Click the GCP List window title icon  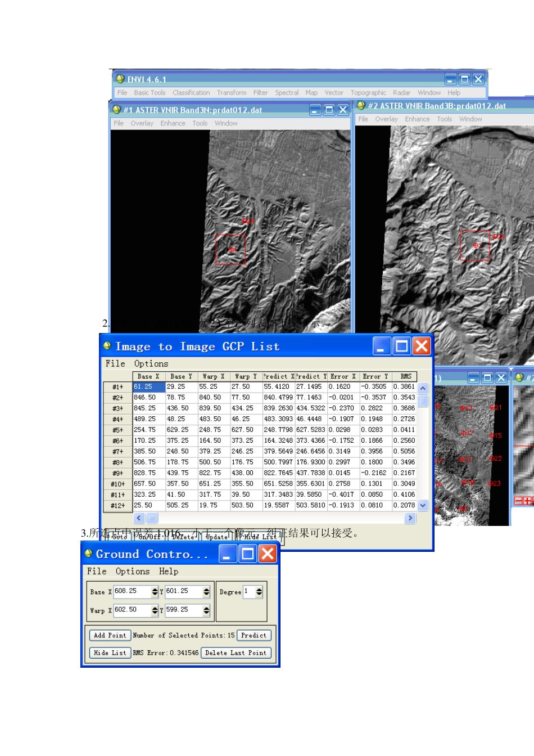click(107, 346)
